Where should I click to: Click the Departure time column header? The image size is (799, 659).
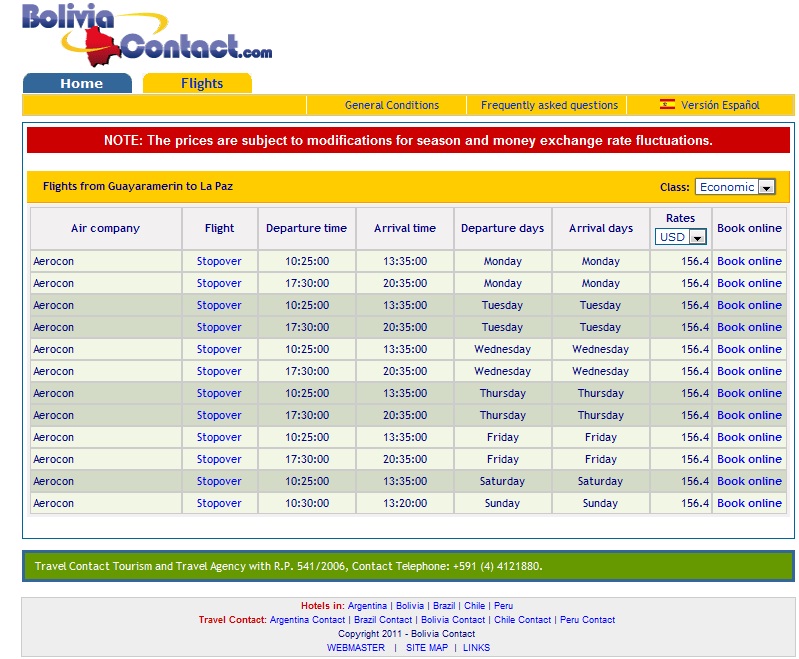(306, 228)
